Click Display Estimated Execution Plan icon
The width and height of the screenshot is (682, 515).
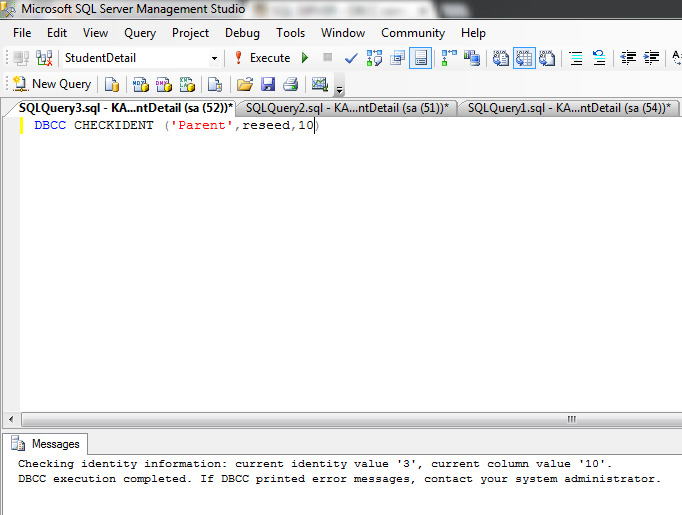374,58
